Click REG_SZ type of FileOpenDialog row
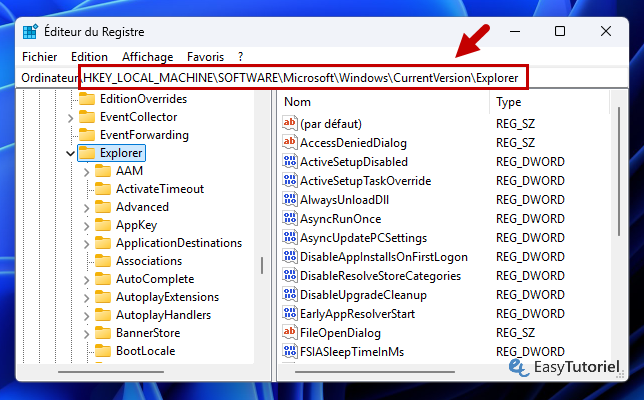Screen dimensions: 644x400 [515, 333]
